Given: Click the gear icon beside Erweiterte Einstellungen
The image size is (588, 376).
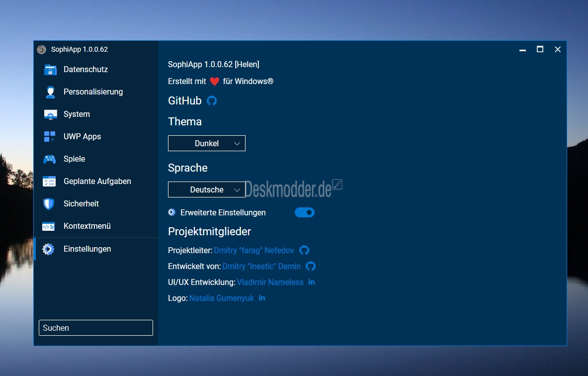Looking at the screenshot, I should tap(172, 212).
